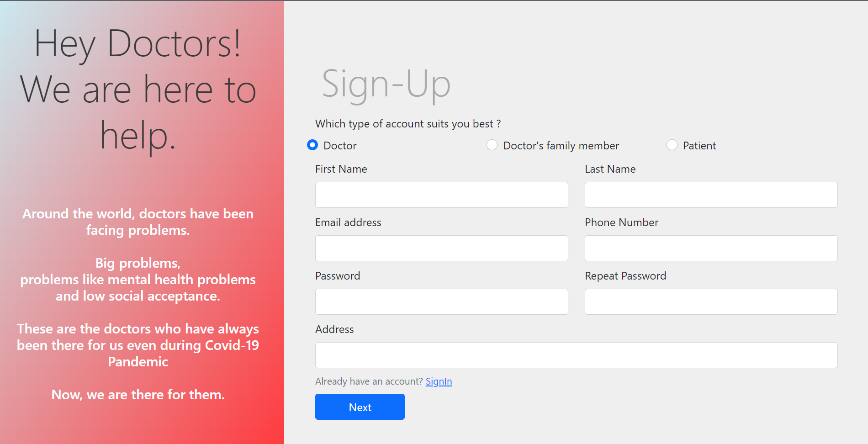The width and height of the screenshot is (868, 444).
Task: Click the 'Repeat Password' label text
Action: [x=625, y=276]
